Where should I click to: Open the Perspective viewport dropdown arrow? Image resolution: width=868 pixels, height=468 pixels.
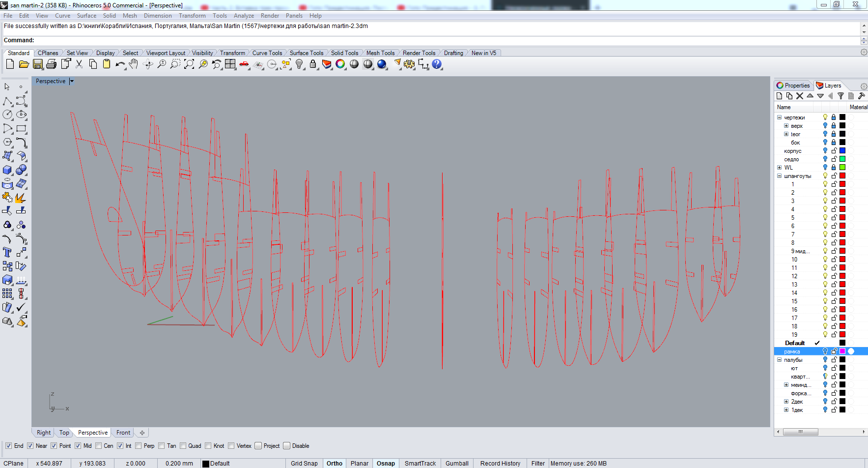(72, 81)
